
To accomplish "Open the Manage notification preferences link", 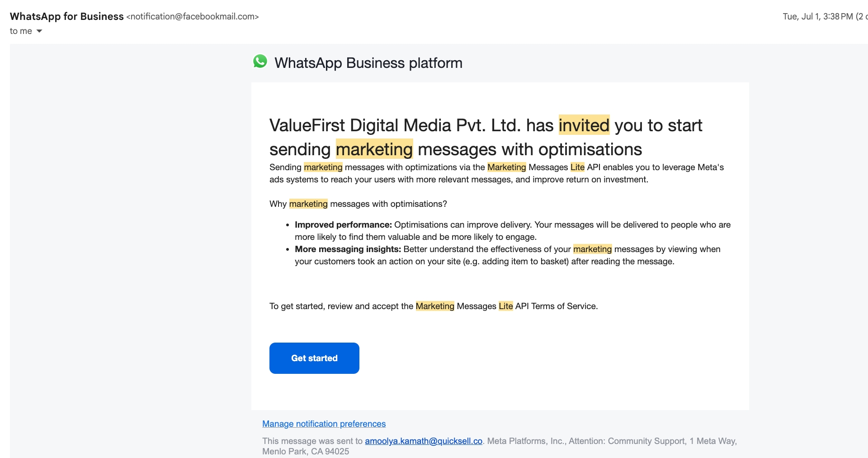I will point(324,424).
